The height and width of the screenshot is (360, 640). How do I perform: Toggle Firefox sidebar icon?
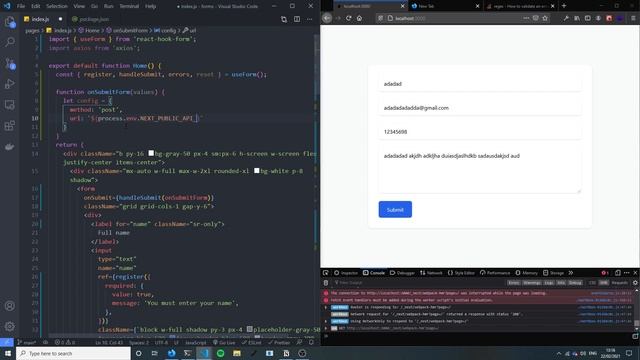click(x=588, y=18)
